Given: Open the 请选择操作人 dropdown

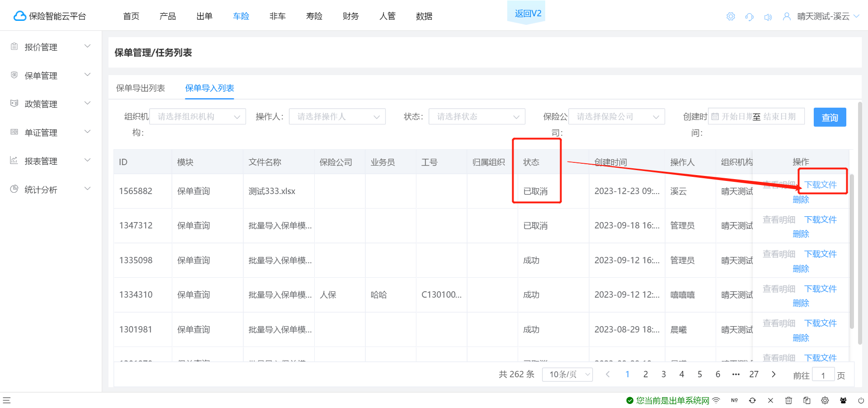Looking at the screenshot, I should (337, 117).
